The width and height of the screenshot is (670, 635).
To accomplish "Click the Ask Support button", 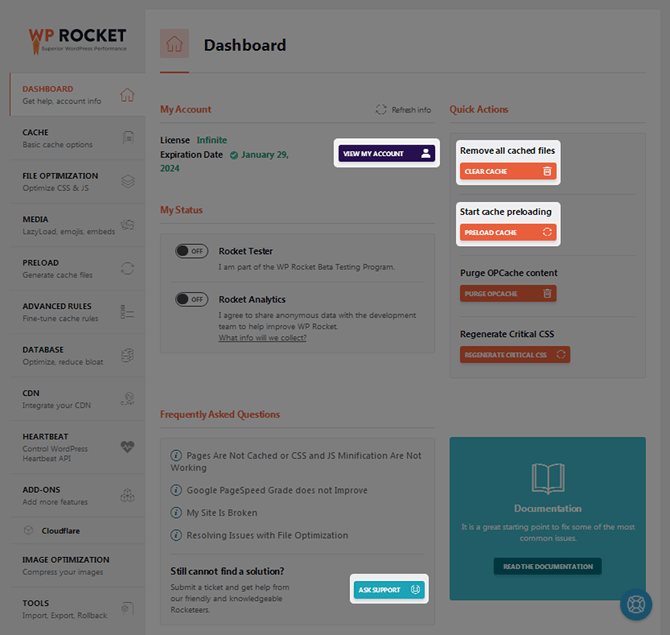I will click(389, 589).
